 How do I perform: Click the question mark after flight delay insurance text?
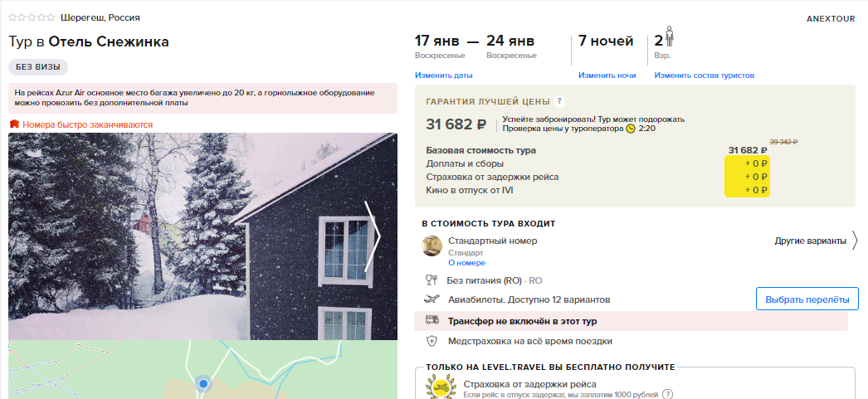(x=668, y=395)
